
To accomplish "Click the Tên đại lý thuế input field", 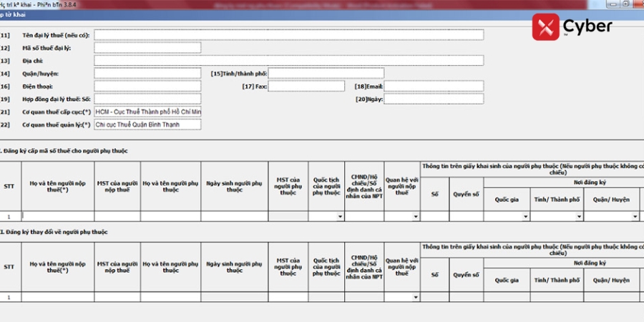I will click(x=288, y=34).
